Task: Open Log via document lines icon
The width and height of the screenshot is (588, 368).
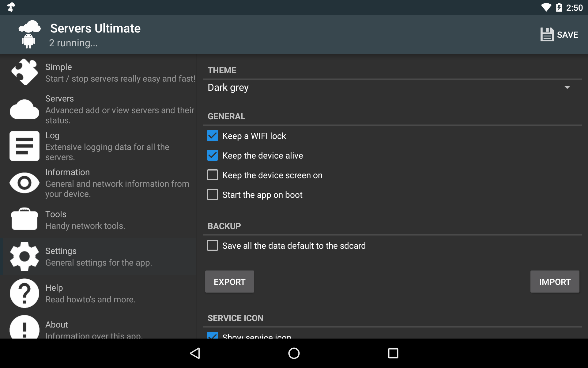Action: tap(24, 146)
